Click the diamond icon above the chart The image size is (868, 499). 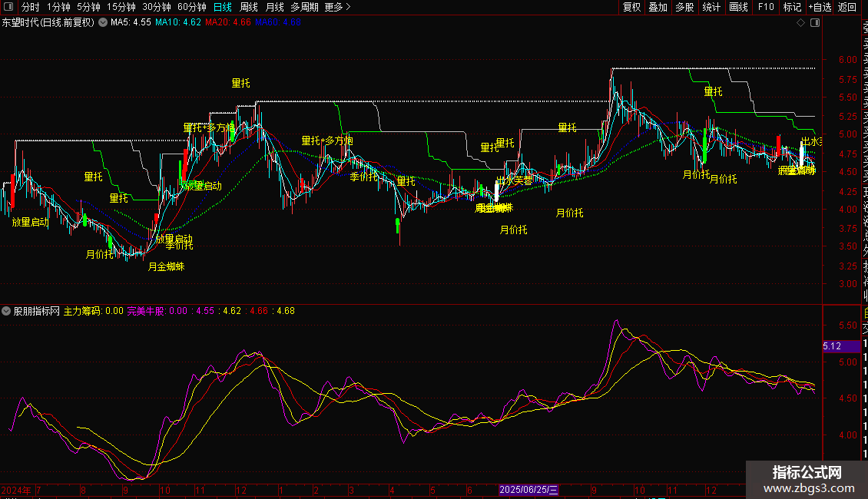tap(800, 23)
